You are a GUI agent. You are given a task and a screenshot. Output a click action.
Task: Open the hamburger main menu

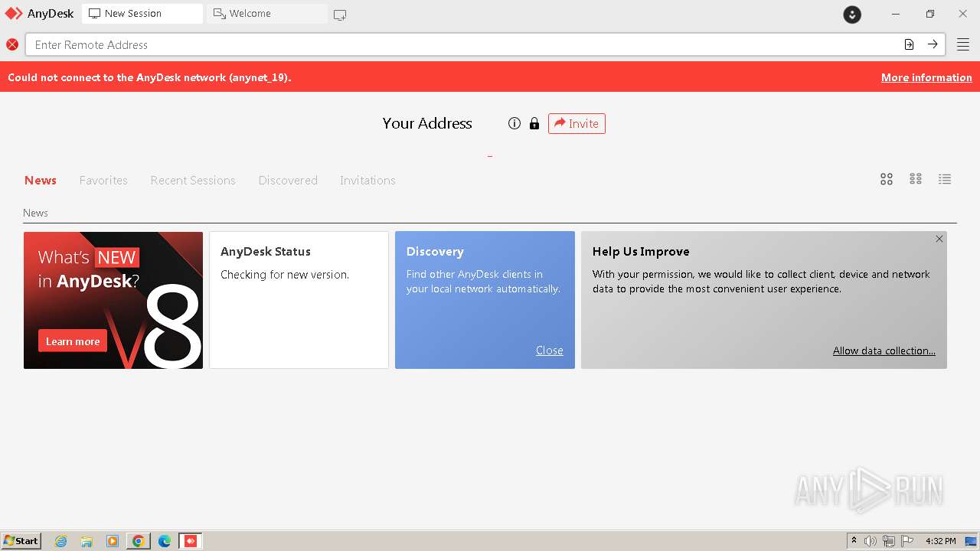963,44
